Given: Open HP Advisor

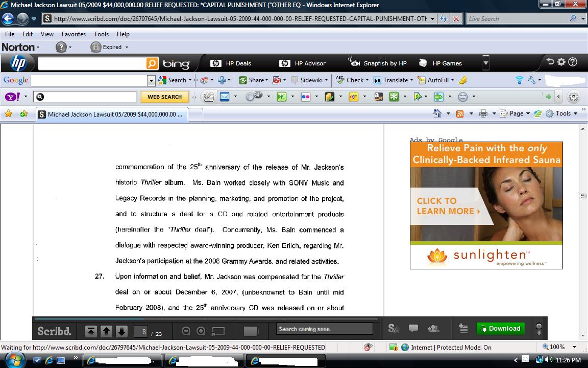Looking at the screenshot, I should [302, 63].
